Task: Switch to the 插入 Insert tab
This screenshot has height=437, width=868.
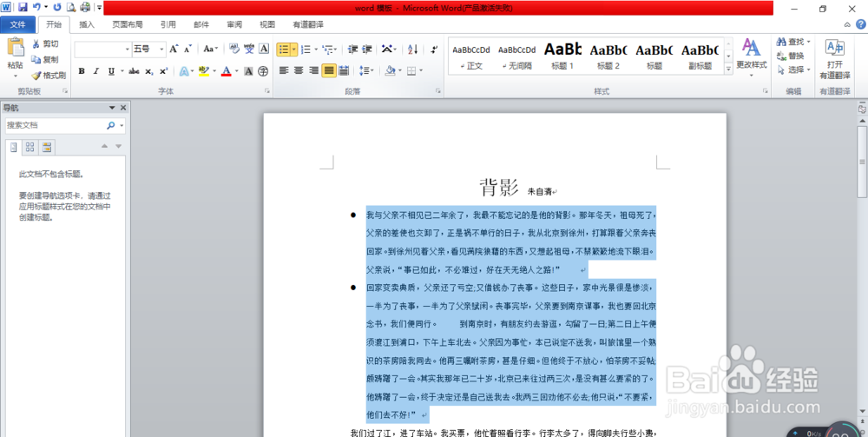Action: [87, 24]
